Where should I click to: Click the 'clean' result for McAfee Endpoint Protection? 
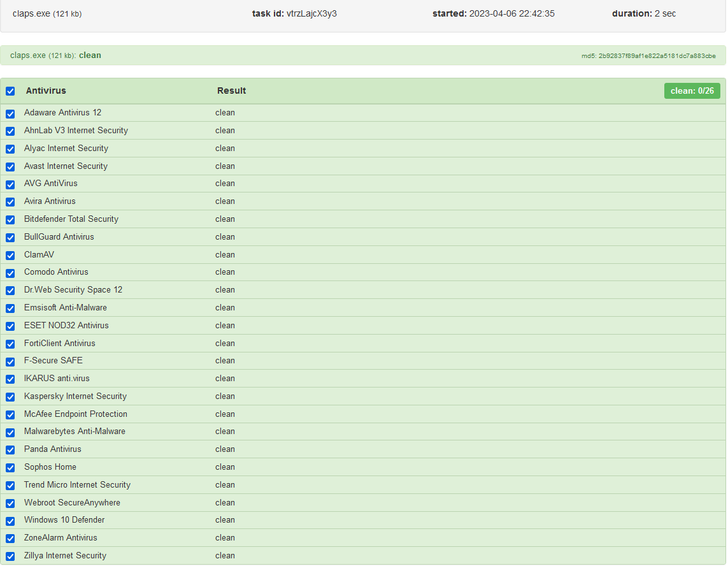click(x=225, y=414)
